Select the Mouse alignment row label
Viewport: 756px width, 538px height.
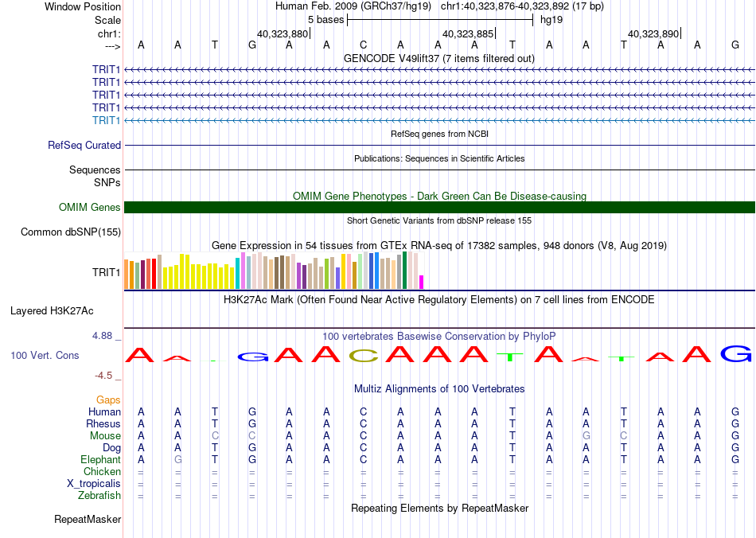coord(105,436)
